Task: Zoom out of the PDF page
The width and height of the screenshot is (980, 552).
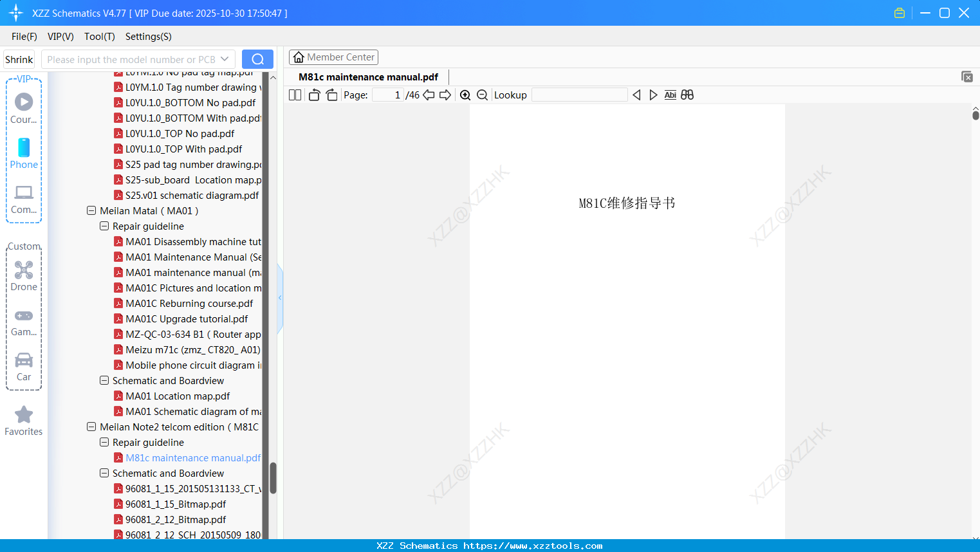Action: click(481, 95)
